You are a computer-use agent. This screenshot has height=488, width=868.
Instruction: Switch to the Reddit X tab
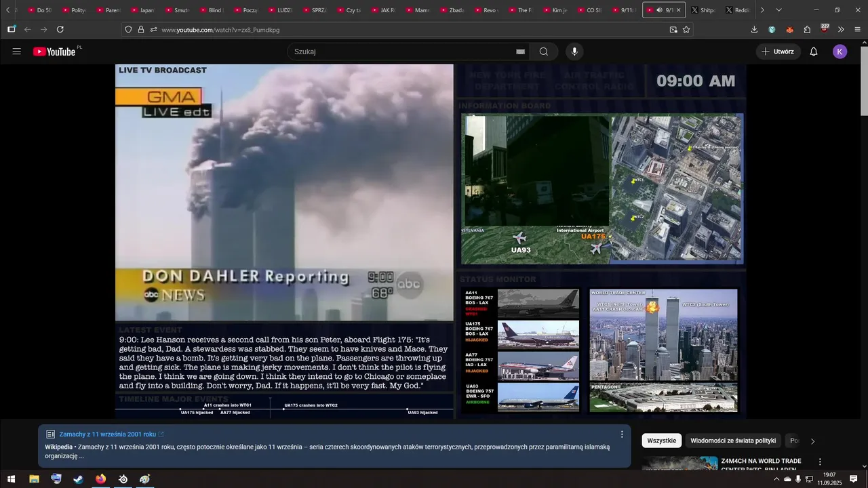[x=738, y=10]
